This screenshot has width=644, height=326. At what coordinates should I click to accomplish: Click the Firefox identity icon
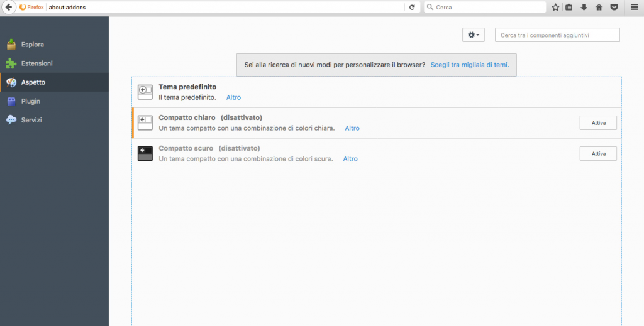point(23,7)
